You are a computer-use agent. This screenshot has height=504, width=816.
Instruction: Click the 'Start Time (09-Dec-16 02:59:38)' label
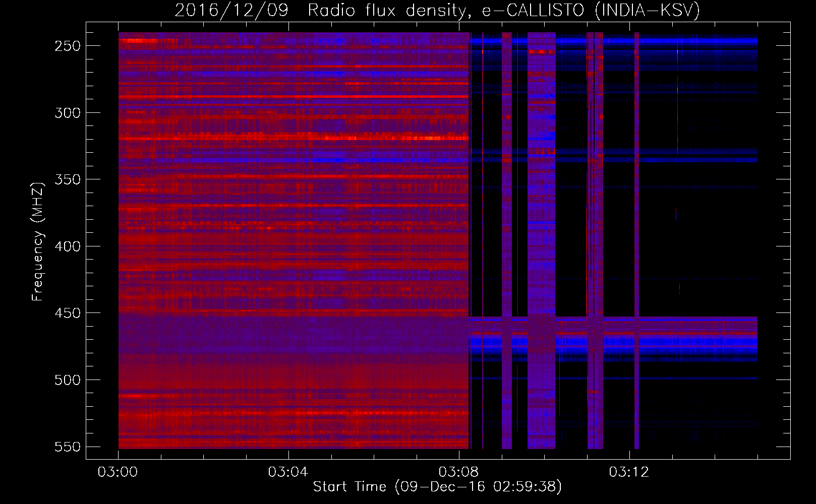tap(437, 487)
